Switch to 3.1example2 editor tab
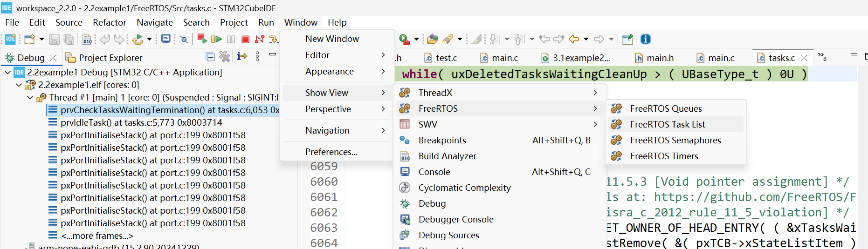The height and width of the screenshot is (249, 868). (576, 58)
